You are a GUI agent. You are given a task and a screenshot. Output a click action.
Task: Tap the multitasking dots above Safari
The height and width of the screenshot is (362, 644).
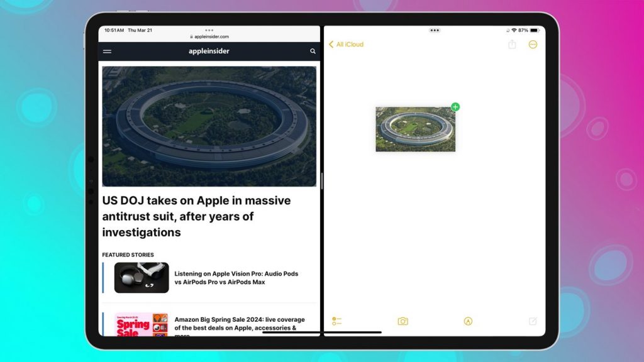(x=209, y=30)
